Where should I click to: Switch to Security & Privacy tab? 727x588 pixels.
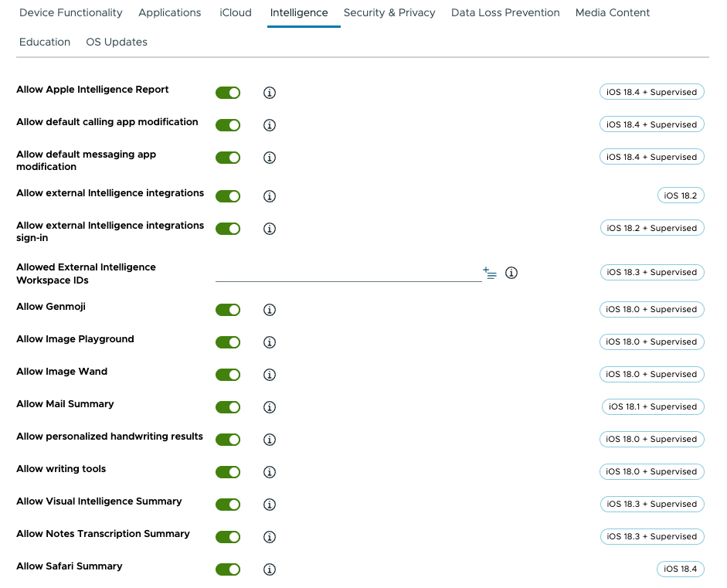point(389,12)
